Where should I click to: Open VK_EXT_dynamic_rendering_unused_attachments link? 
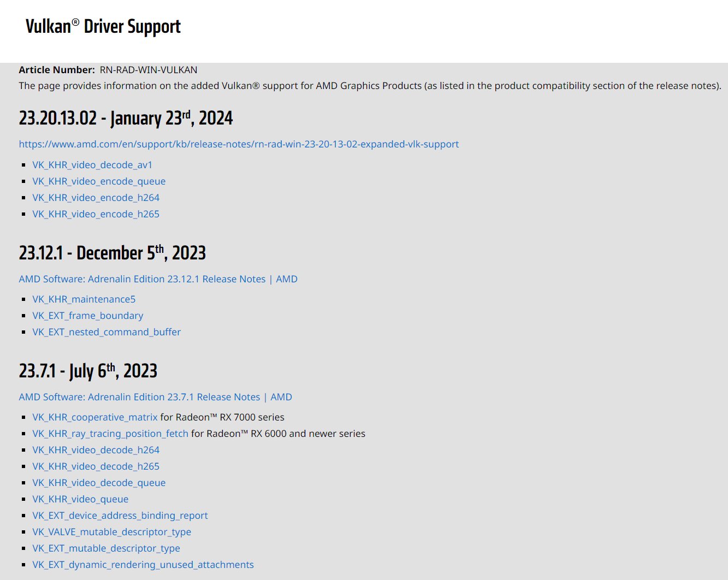(143, 565)
